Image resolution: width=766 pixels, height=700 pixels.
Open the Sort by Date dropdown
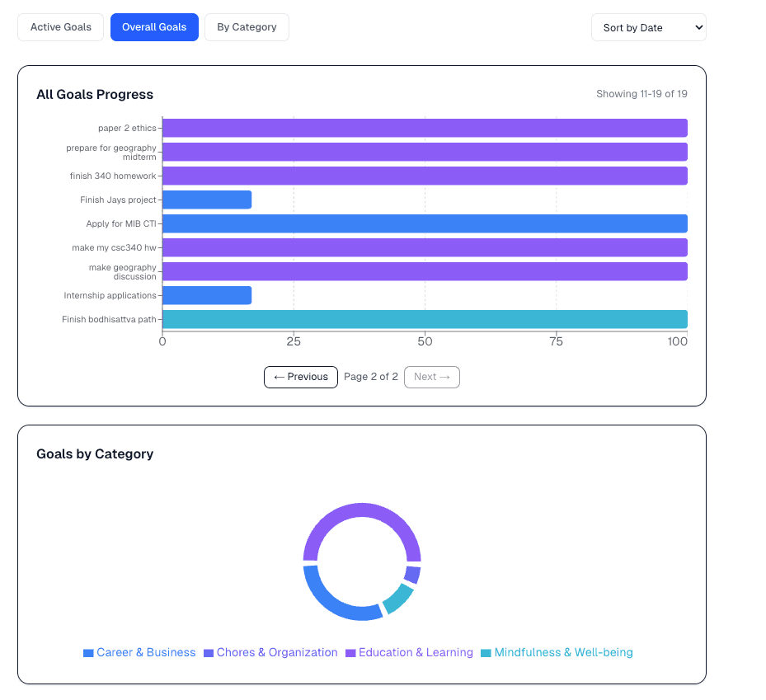(x=648, y=27)
